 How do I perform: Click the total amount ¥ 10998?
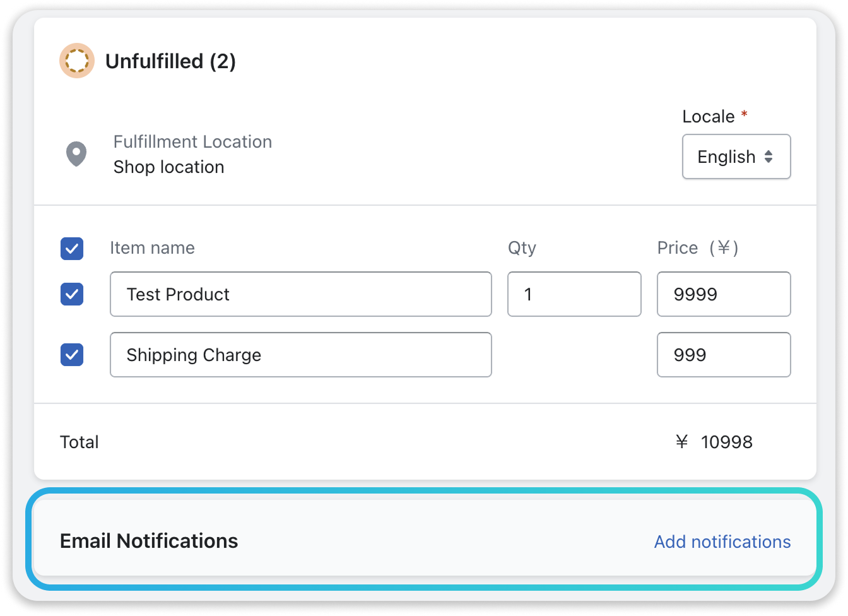click(x=714, y=442)
